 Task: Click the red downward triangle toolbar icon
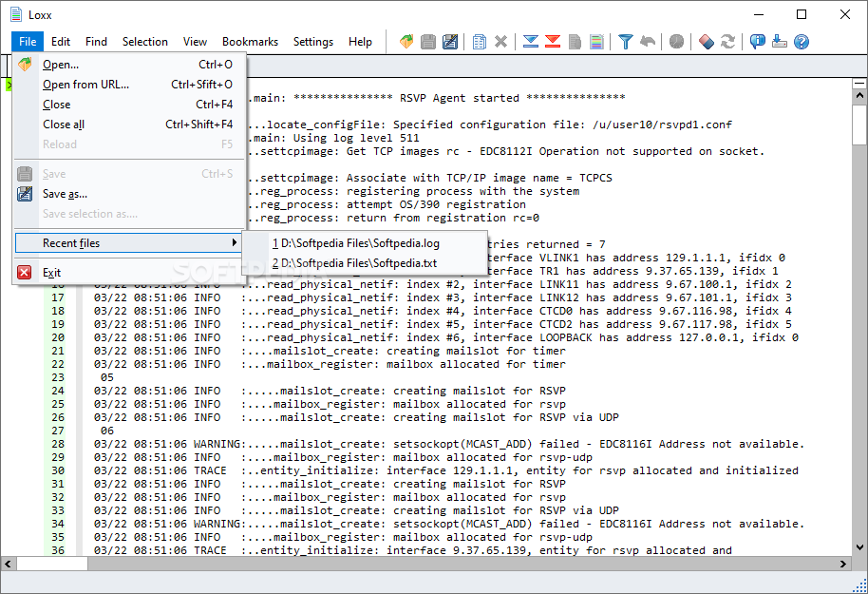[x=553, y=42]
